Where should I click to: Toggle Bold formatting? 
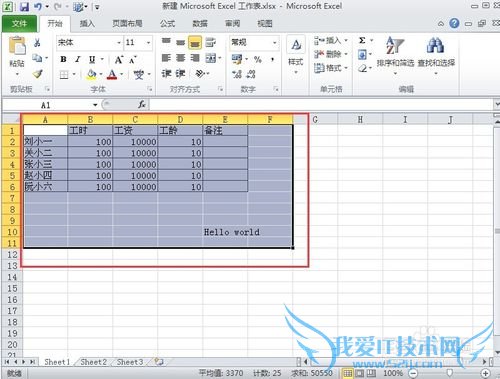click(63, 60)
